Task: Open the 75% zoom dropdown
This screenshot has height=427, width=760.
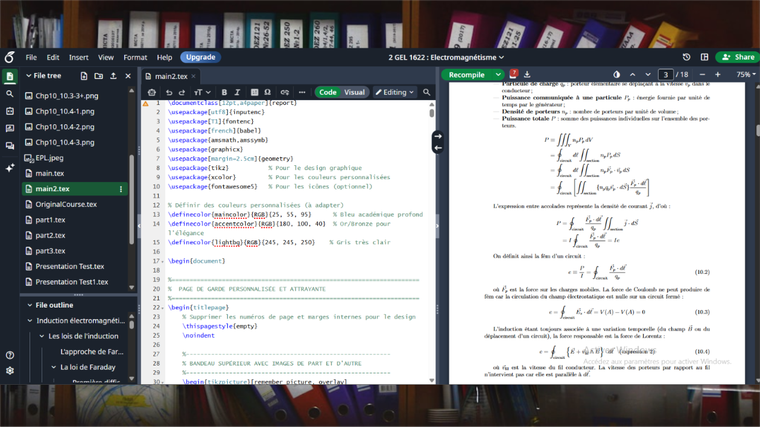Action: [745, 75]
